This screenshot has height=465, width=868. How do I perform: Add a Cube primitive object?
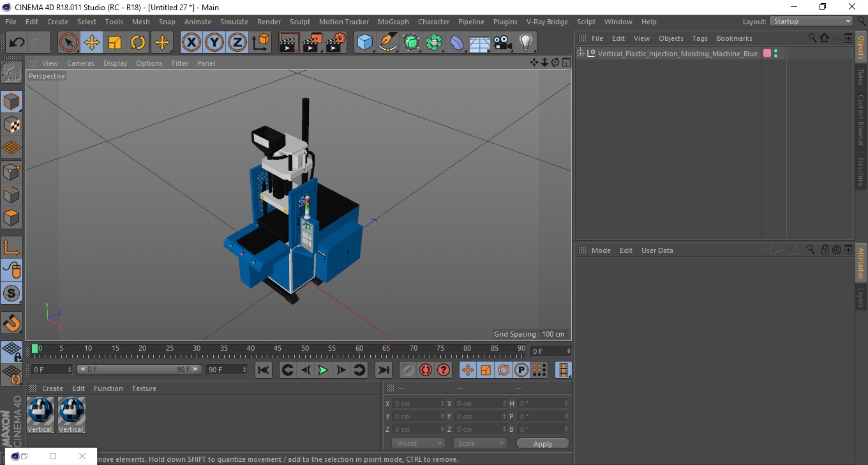(x=365, y=43)
